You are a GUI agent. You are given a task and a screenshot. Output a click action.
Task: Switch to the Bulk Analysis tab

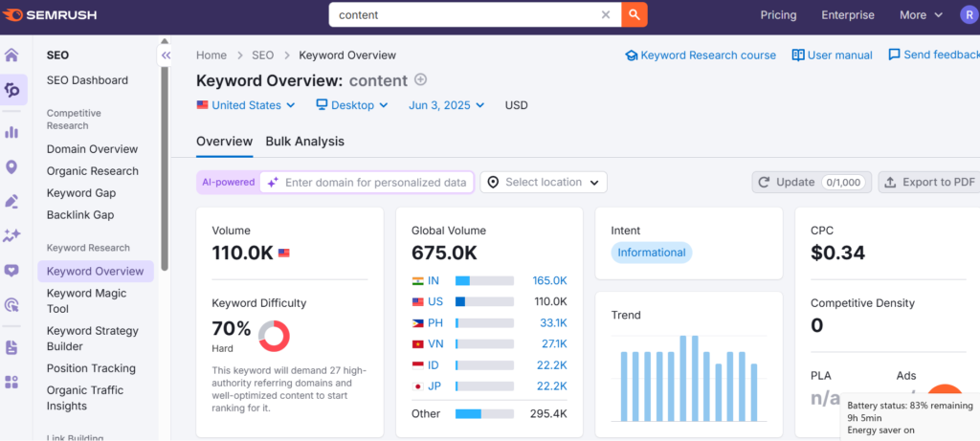305,142
